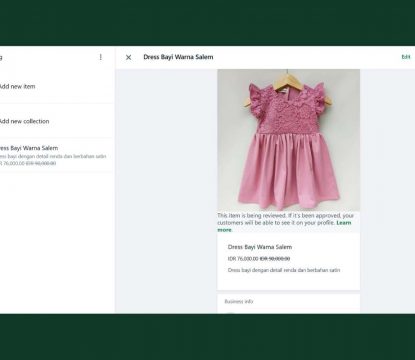Select the Dress Bayi Warna Salem catalog entry

(x=57, y=155)
